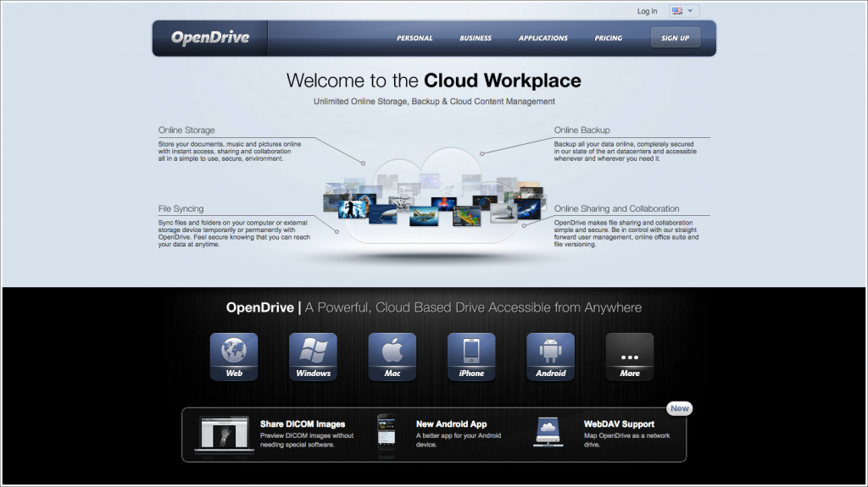Open New Android App link
This screenshot has height=487, width=868.
pos(451,424)
